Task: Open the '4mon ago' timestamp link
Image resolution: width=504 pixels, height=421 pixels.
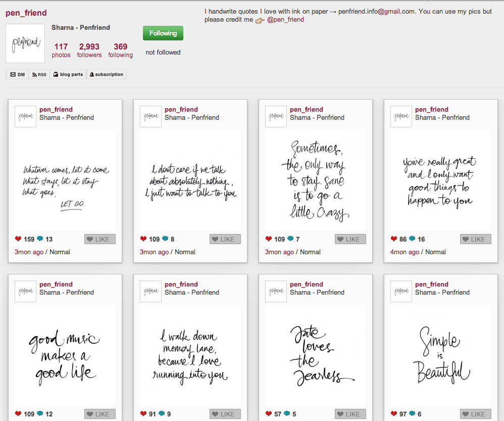Action: coord(405,252)
